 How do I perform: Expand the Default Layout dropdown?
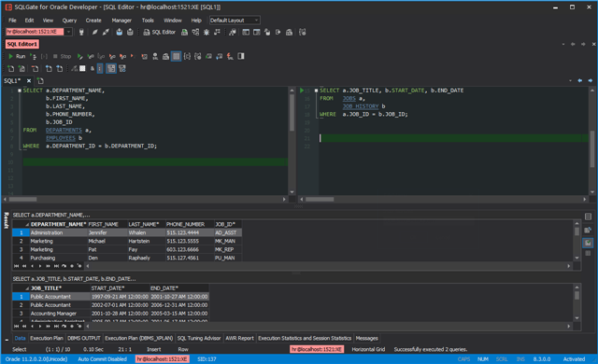click(235, 21)
